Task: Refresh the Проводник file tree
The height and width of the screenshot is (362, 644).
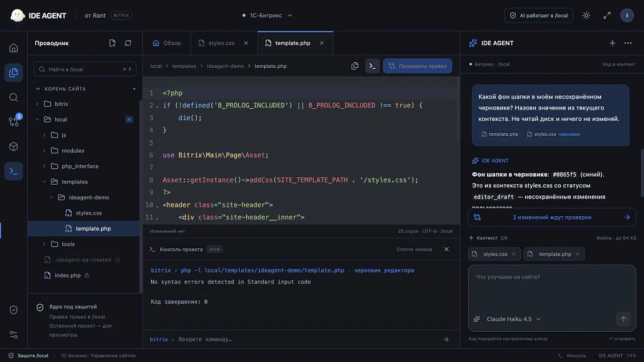Action: tap(128, 43)
